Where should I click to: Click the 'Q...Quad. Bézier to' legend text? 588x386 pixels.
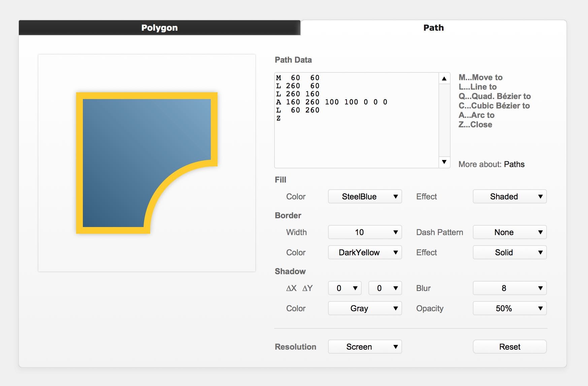(x=495, y=96)
